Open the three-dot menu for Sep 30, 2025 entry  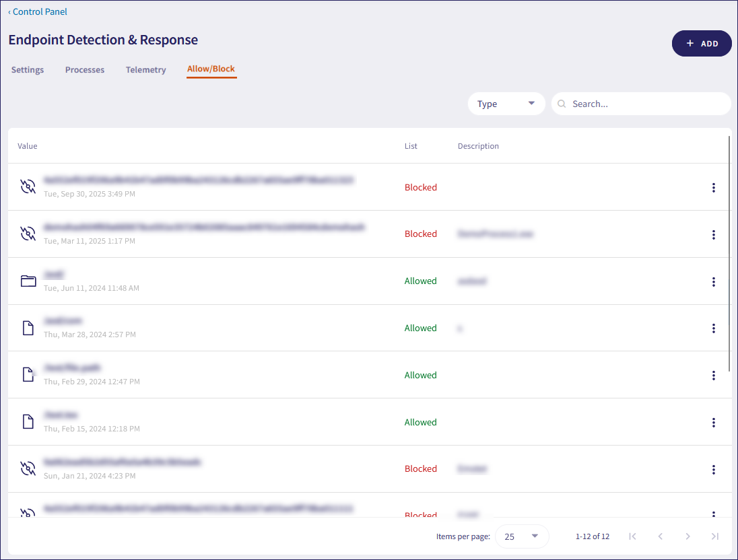coord(714,188)
